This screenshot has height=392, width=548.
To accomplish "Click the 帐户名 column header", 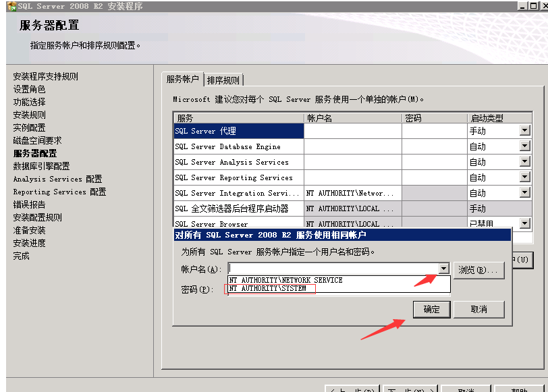I will point(353,118).
